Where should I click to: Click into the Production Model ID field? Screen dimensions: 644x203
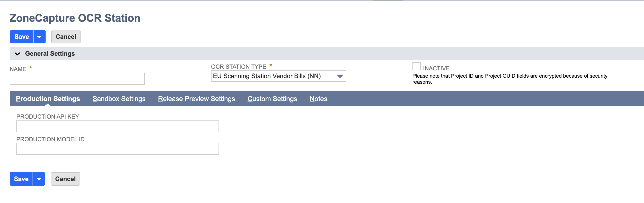click(x=117, y=149)
